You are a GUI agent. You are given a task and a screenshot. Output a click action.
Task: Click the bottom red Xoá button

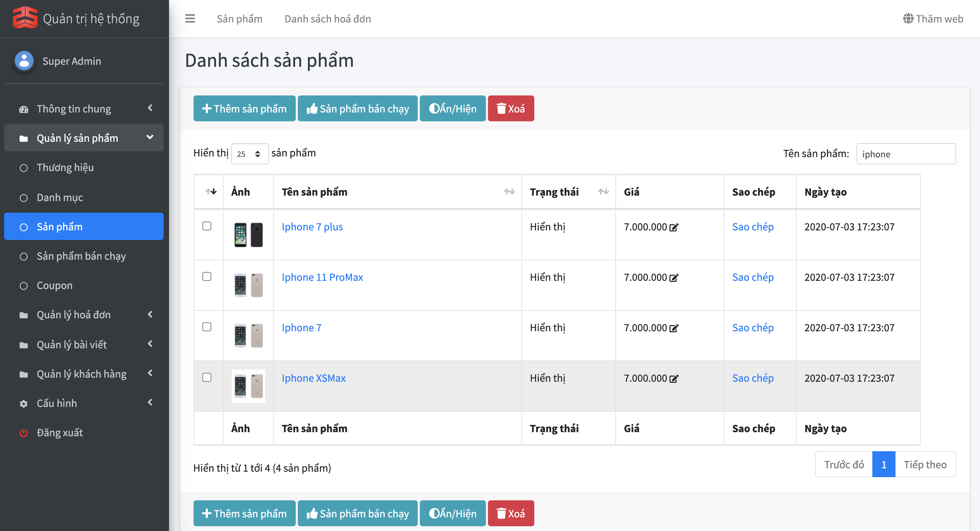[511, 514]
